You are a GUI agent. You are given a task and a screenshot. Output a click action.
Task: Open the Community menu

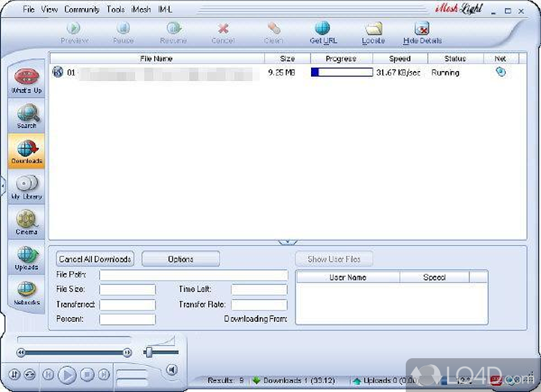coord(82,9)
